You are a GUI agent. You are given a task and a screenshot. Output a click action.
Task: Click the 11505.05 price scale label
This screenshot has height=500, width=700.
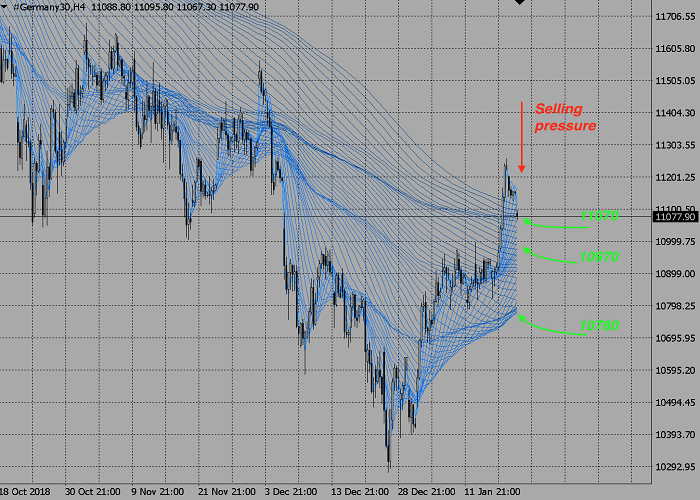[x=675, y=81]
